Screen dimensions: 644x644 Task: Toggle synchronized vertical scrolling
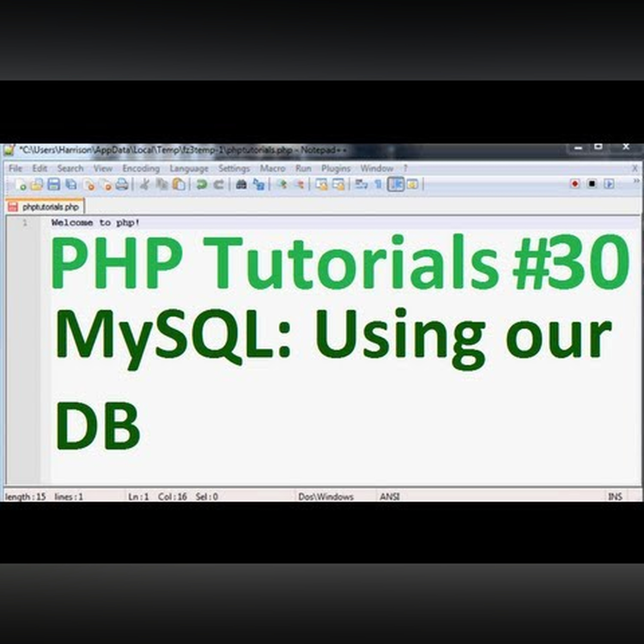[321, 184]
